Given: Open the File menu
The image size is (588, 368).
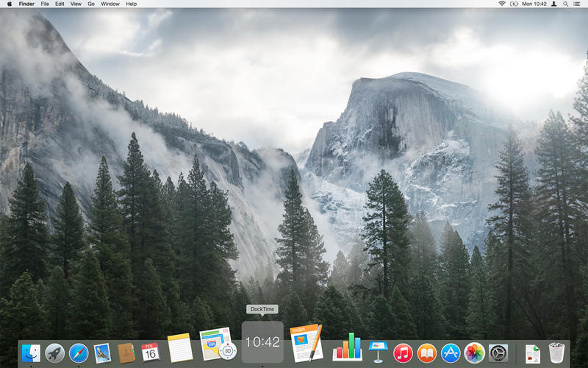Looking at the screenshot, I should click(x=45, y=4).
